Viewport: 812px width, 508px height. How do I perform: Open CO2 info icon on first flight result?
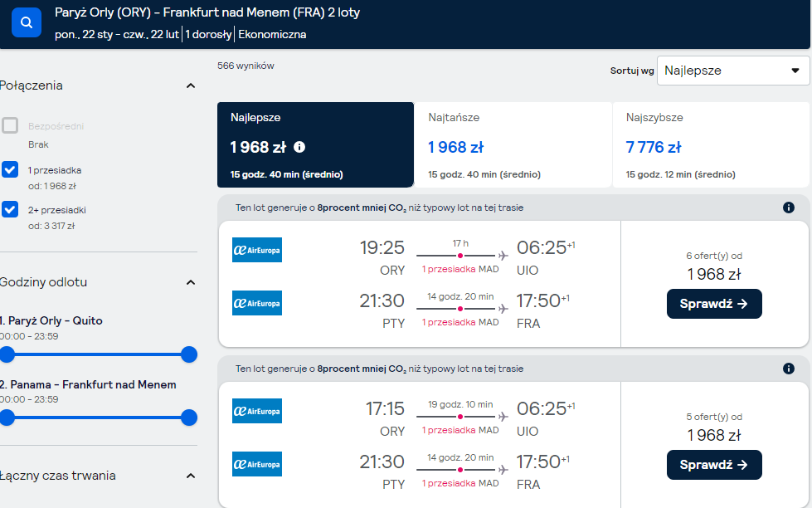click(788, 208)
